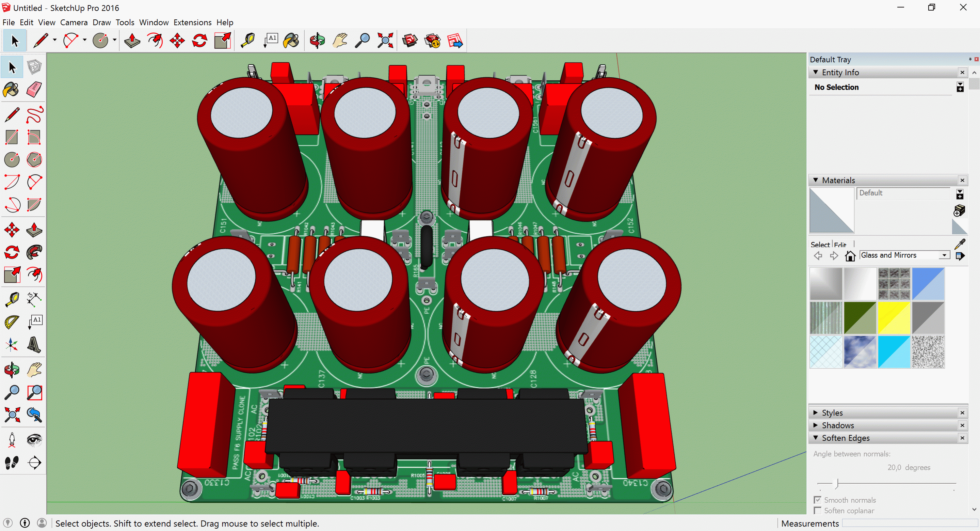Screen dimensions: 980x531
Task: Select the Eraser tool in left toolbar
Action: 34,90
